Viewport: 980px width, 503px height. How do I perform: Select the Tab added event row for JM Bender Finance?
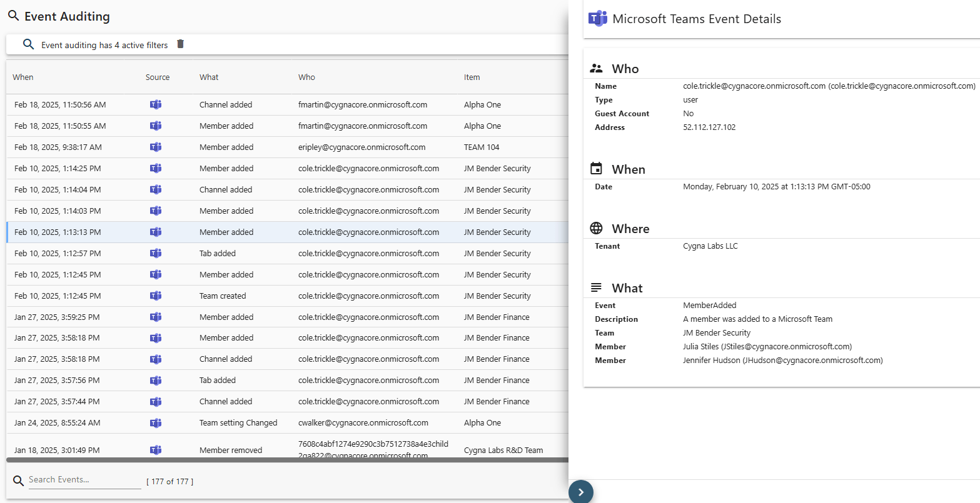[x=281, y=380]
